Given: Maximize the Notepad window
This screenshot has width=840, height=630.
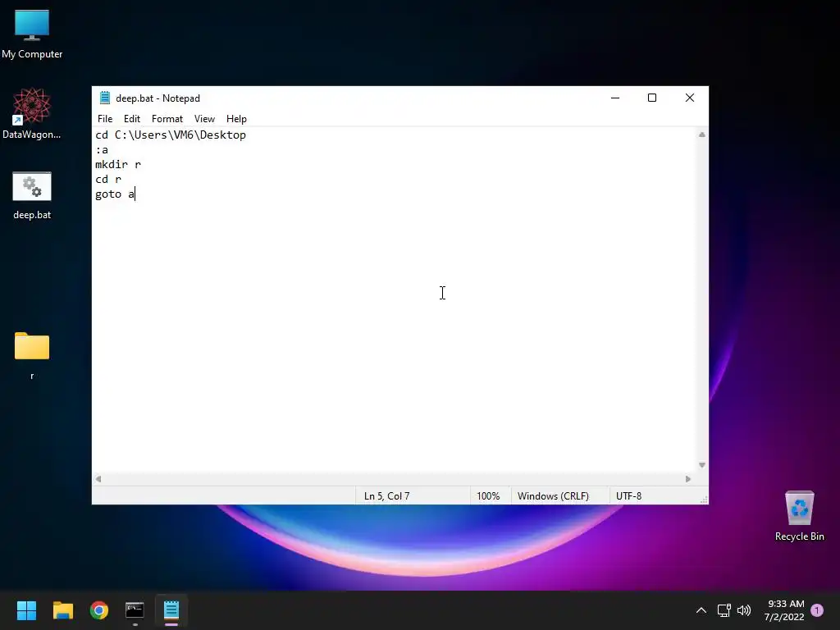Looking at the screenshot, I should tap(652, 98).
